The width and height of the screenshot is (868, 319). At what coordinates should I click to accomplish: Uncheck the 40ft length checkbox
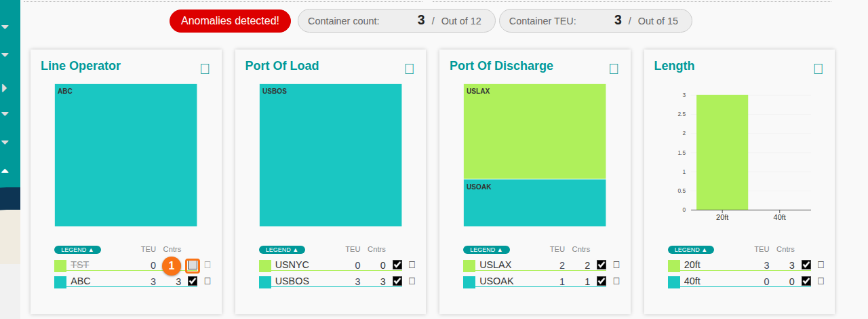tap(806, 280)
